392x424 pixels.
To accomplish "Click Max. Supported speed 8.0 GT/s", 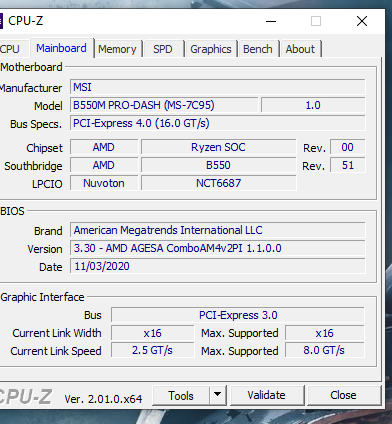I will coord(325,351).
